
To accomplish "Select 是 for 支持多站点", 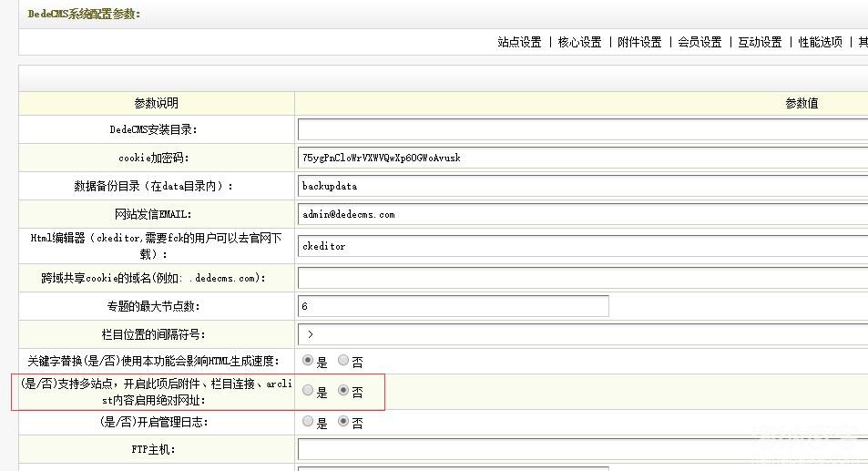I will click(308, 390).
